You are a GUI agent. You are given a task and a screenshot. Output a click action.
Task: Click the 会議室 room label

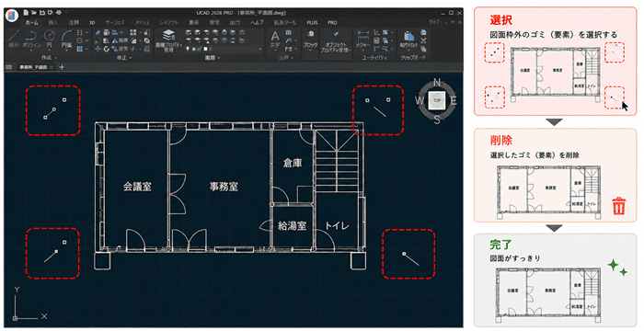(x=137, y=187)
